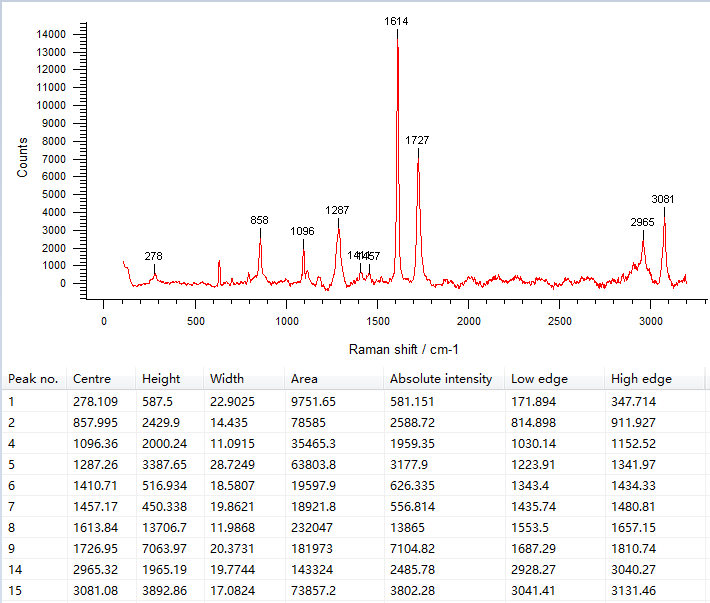The width and height of the screenshot is (710, 603).
Task: Sort by the Height column header
Action: point(161,379)
